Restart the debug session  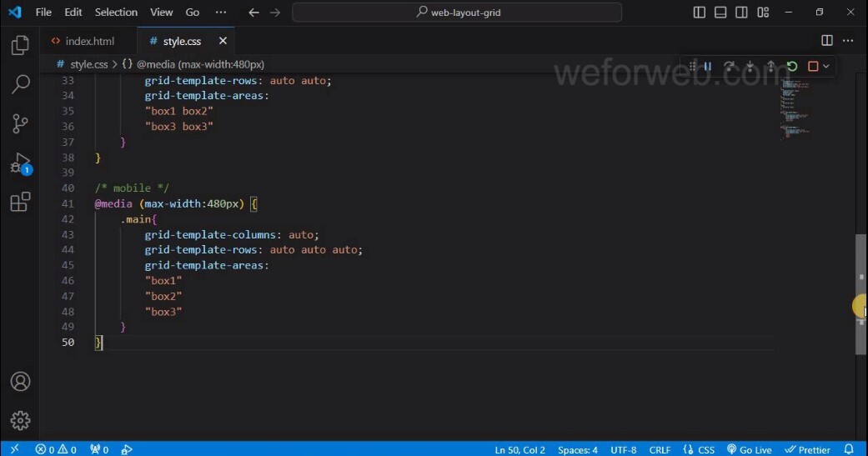click(x=792, y=66)
